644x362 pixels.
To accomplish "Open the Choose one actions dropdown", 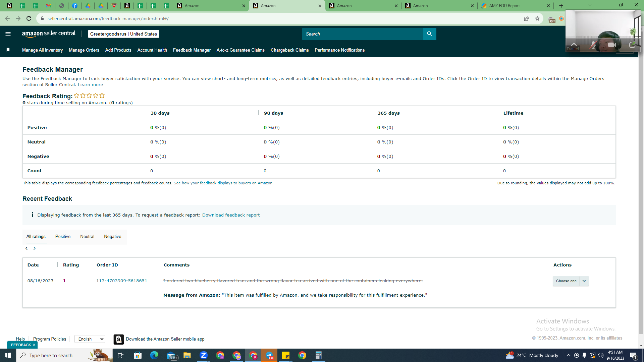I will pos(571,281).
